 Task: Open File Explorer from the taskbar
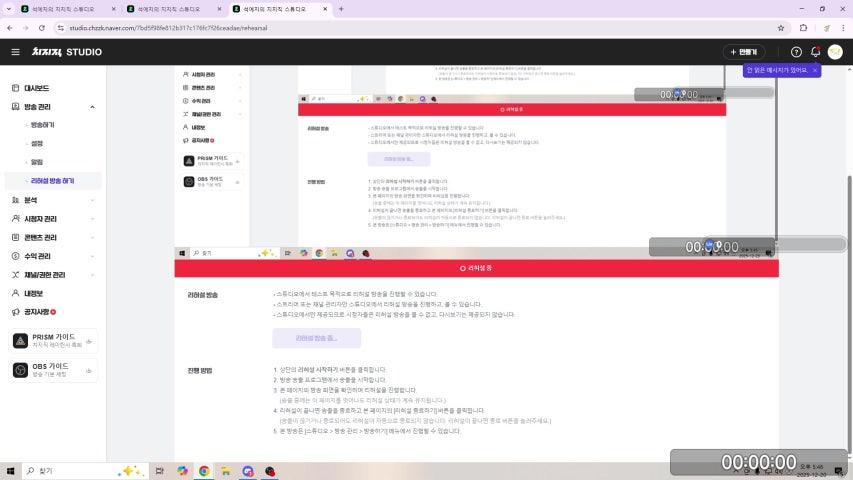226,471
